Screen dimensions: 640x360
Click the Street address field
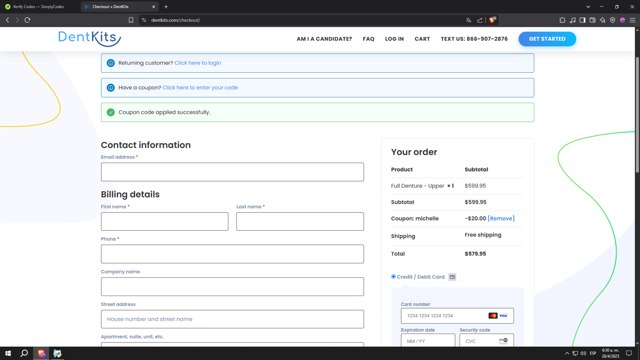pos(232,319)
